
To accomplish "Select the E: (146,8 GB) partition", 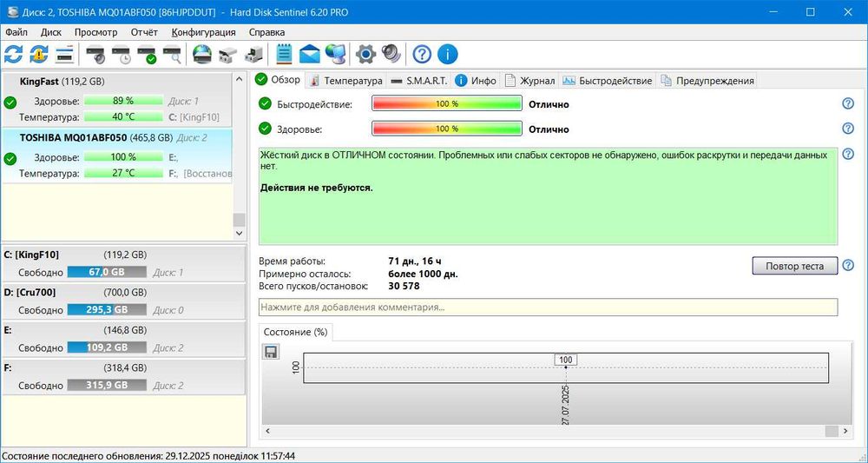I will pyautogui.click(x=123, y=339).
